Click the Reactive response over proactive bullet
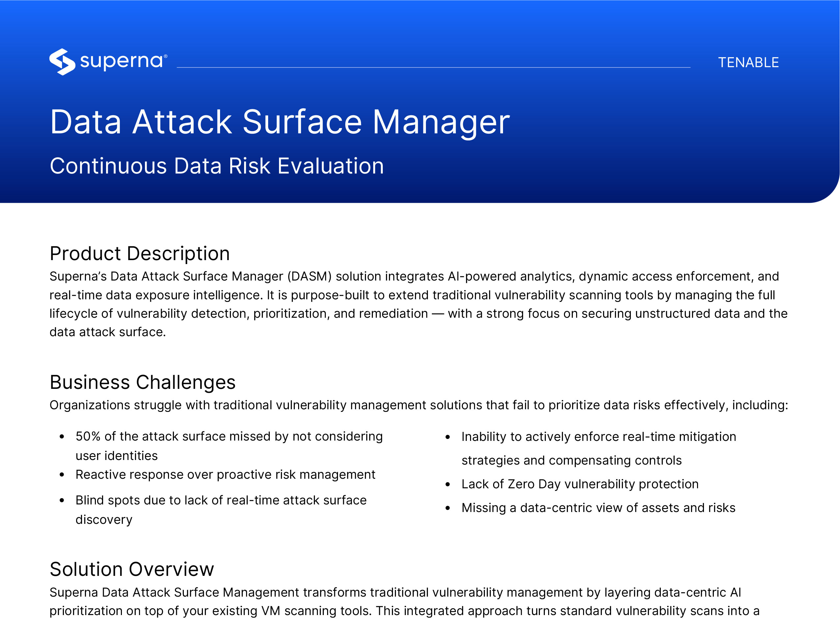 pos(225,475)
